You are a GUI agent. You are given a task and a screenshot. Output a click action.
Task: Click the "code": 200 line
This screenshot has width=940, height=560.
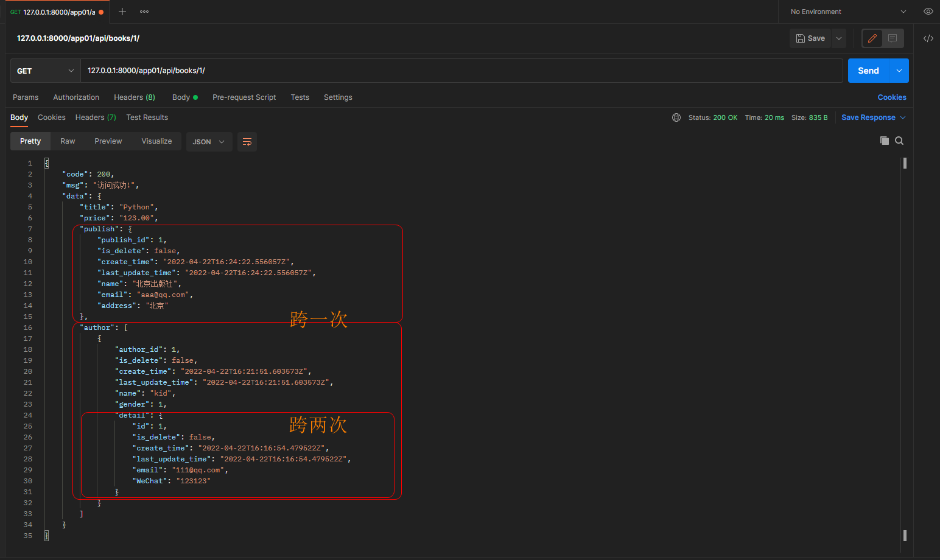(x=88, y=174)
